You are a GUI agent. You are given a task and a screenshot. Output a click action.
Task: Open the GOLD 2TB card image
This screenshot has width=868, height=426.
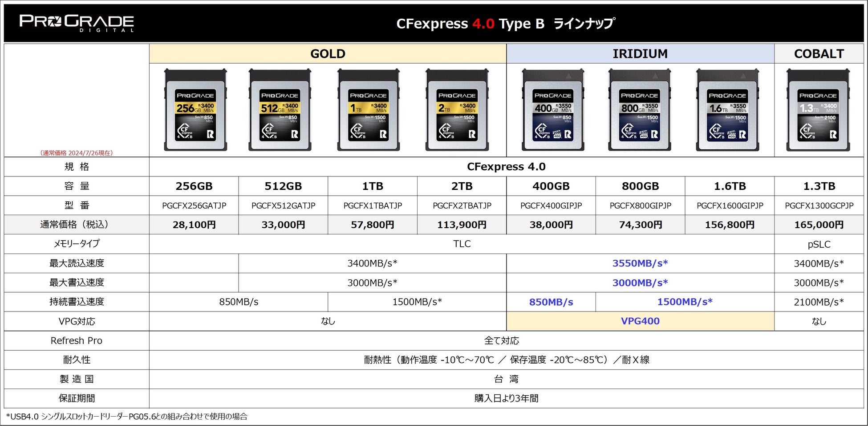(x=457, y=110)
